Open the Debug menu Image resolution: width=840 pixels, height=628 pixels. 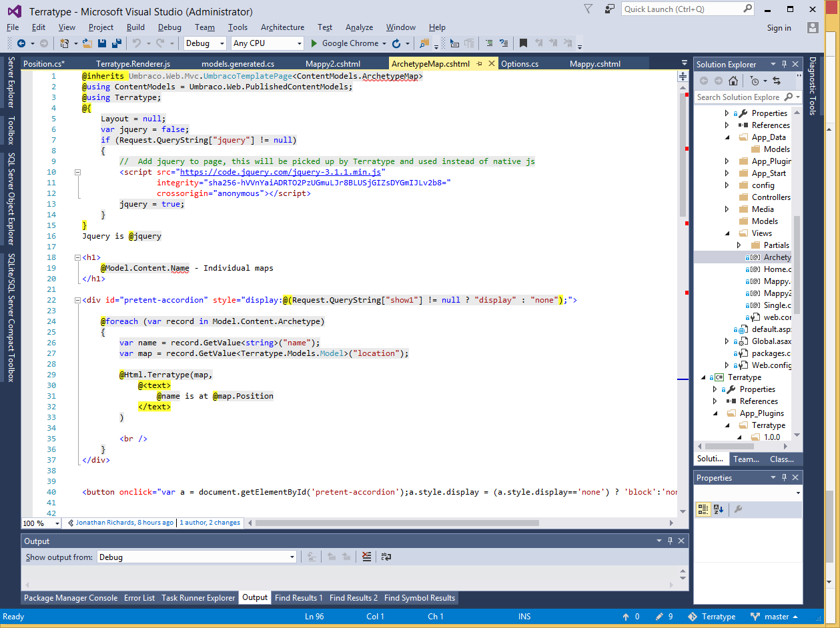169,27
